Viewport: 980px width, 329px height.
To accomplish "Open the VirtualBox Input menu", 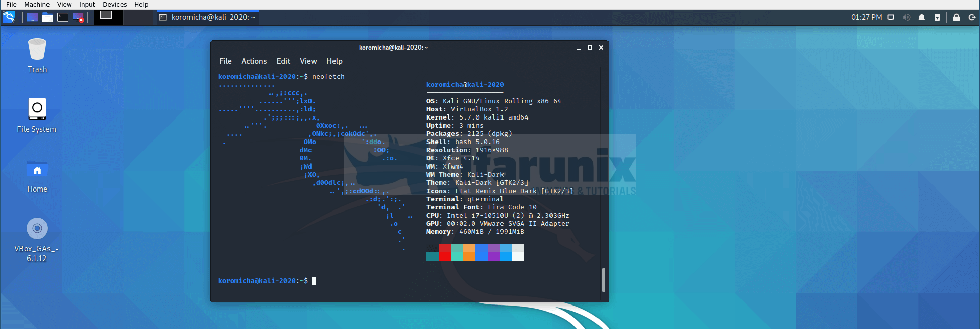I will pos(87,4).
